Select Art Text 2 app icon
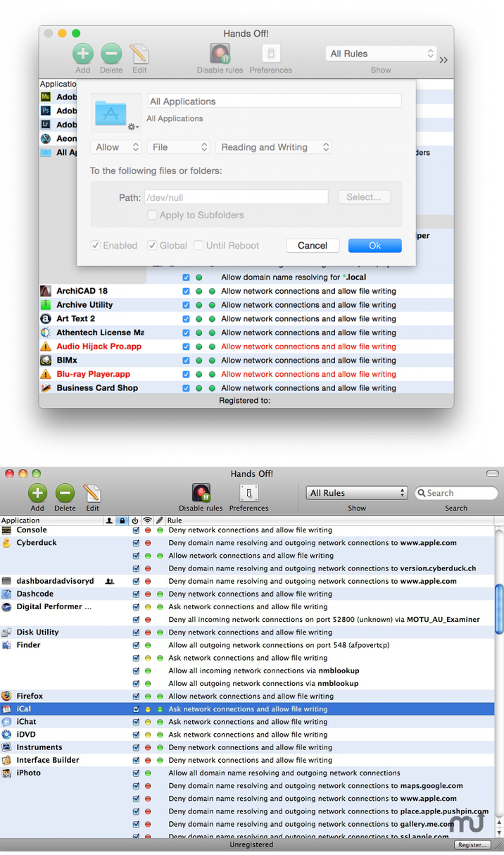504x855 pixels. (46, 319)
